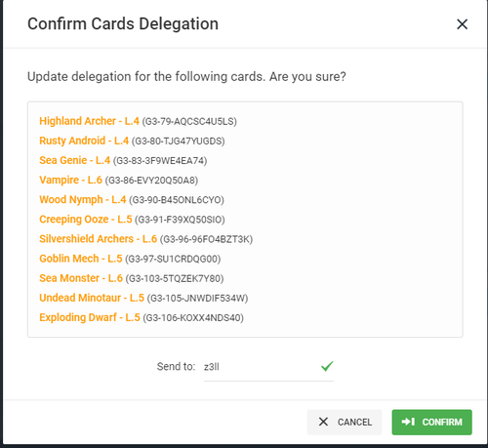
Task: Click the dialog title Confirm Cards Delegation
Action: [123, 24]
